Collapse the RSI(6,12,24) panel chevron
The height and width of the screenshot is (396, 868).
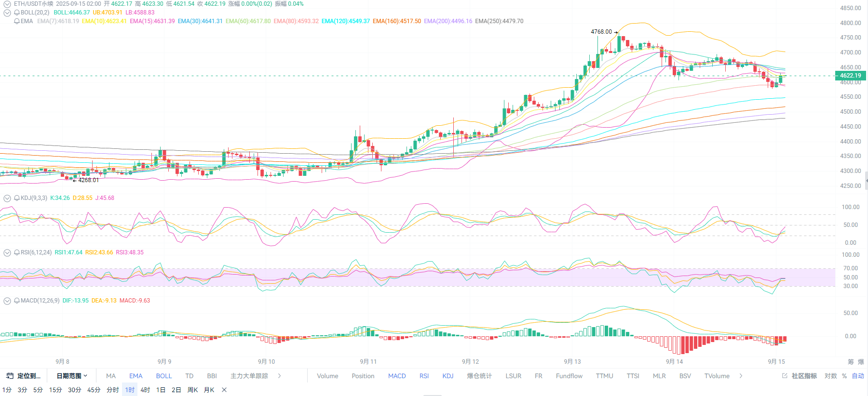point(7,252)
